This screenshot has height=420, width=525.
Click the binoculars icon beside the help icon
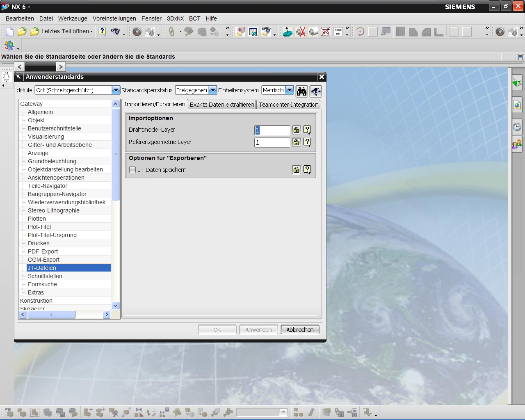116,32
